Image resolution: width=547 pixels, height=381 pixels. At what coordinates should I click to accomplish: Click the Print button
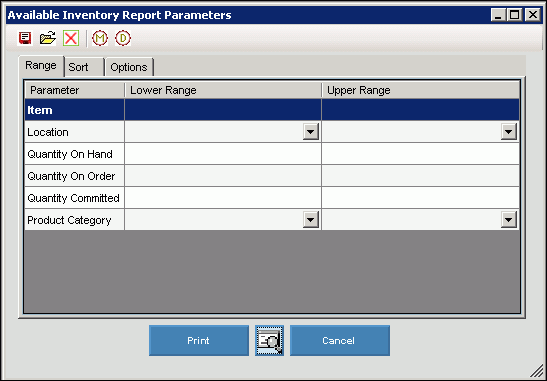(x=199, y=341)
